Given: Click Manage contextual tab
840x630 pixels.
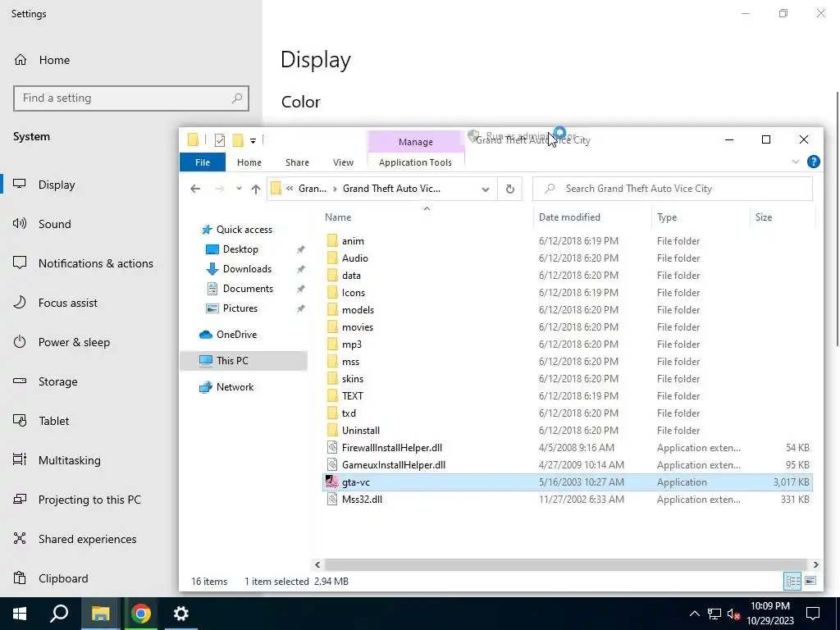Looking at the screenshot, I should click(416, 142).
